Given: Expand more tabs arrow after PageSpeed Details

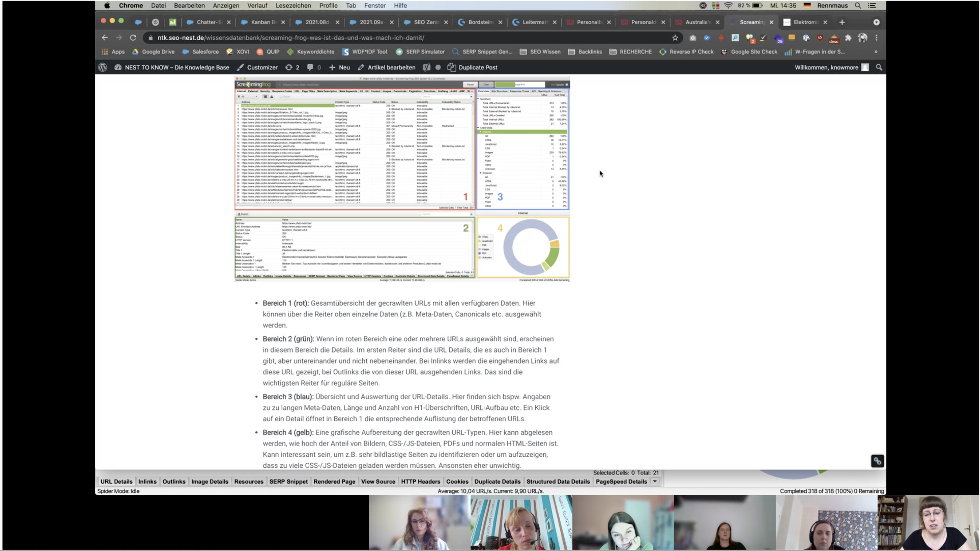Looking at the screenshot, I should pos(655,481).
